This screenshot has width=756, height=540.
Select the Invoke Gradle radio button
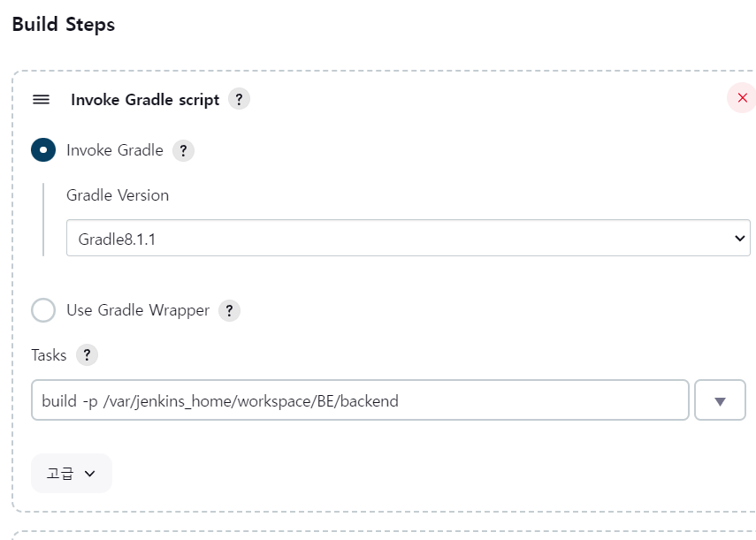tap(43, 150)
